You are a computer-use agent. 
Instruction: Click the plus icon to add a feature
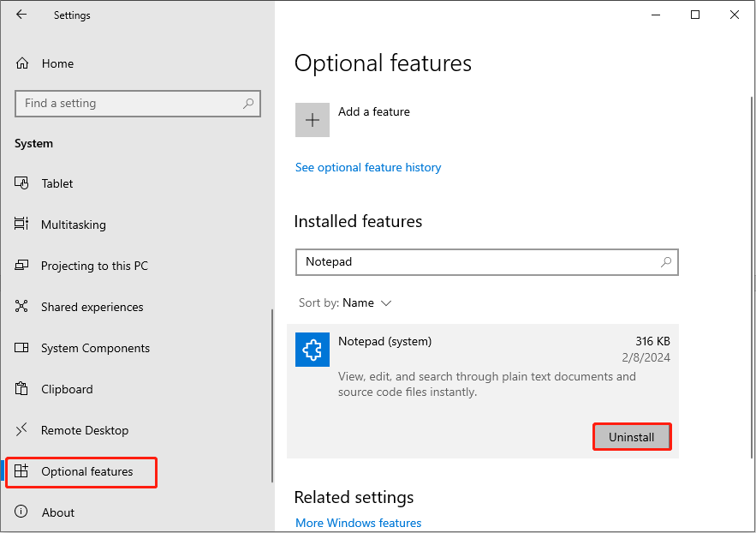click(313, 120)
